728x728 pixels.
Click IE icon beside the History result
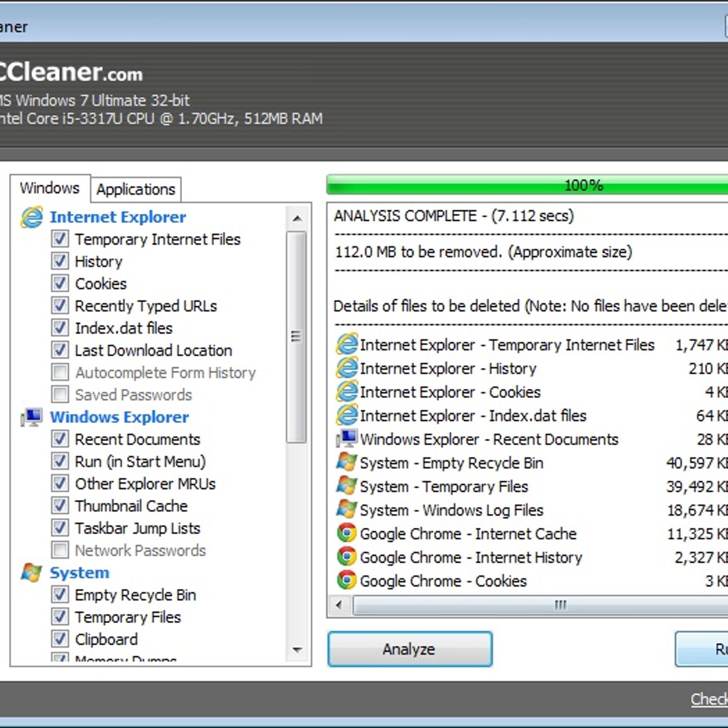[347, 368]
